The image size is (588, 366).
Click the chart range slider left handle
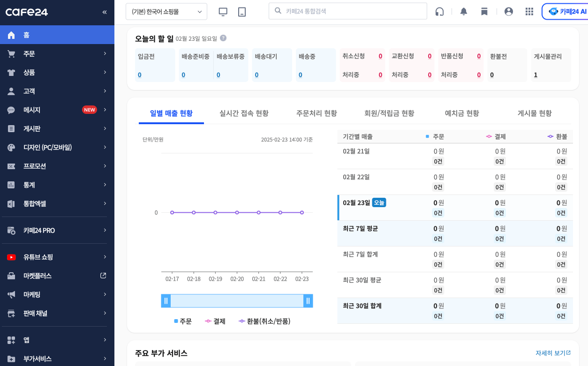click(166, 301)
